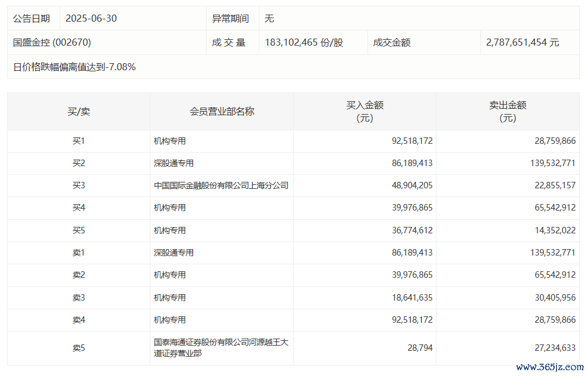Image resolution: width=588 pixels, height=376 pixels.
Task: Click the 会员营业部名称 column header
Action: tap(222, 111)
